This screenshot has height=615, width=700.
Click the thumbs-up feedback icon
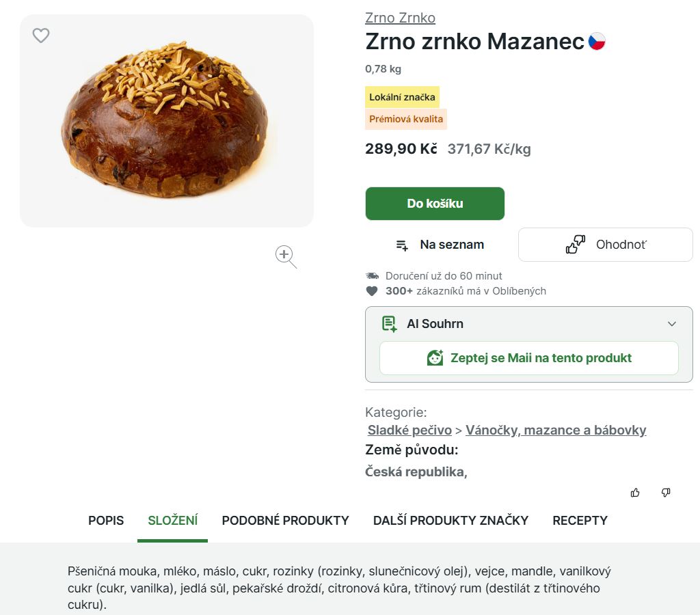coord(635,493)
